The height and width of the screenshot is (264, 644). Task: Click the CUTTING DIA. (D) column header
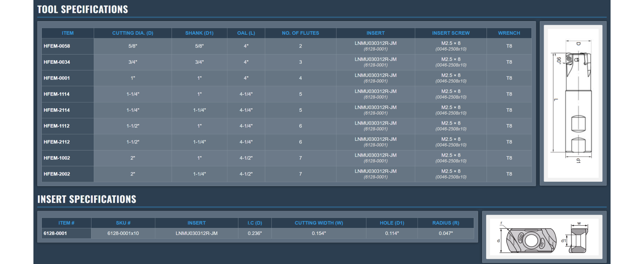point(133,33)
